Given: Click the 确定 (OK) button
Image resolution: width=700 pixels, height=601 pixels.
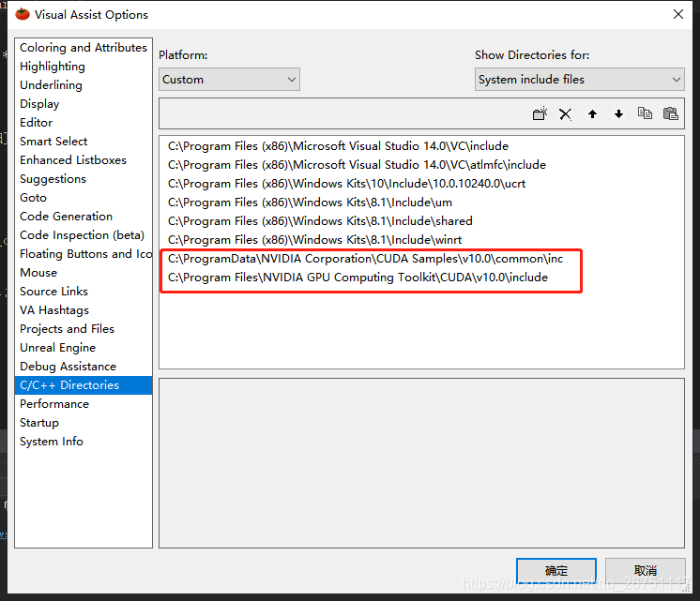Looking at the screenshot, I should pyautogui.click(x=556, y=570).
